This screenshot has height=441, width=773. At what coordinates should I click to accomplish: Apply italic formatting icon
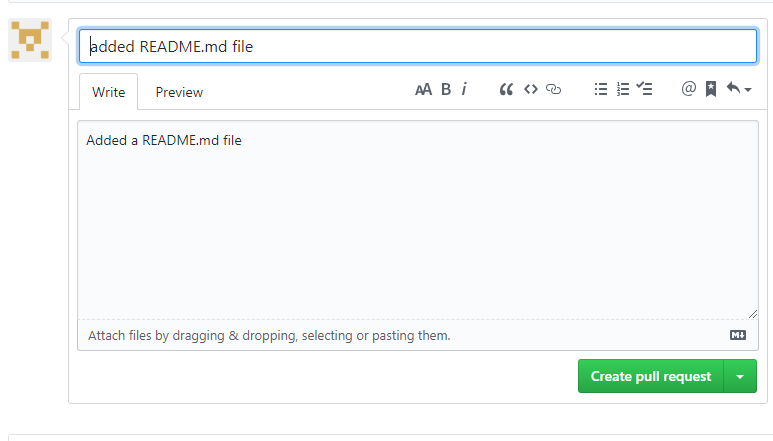[464, 90]
